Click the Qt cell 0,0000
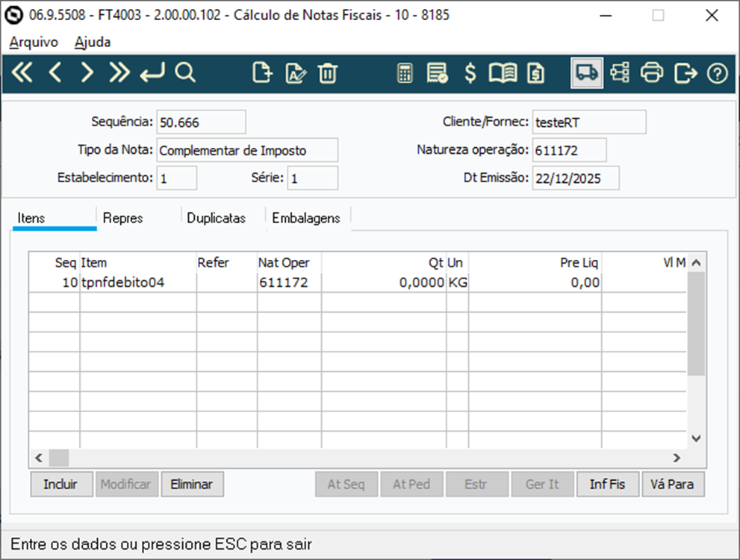 [384, 282]
